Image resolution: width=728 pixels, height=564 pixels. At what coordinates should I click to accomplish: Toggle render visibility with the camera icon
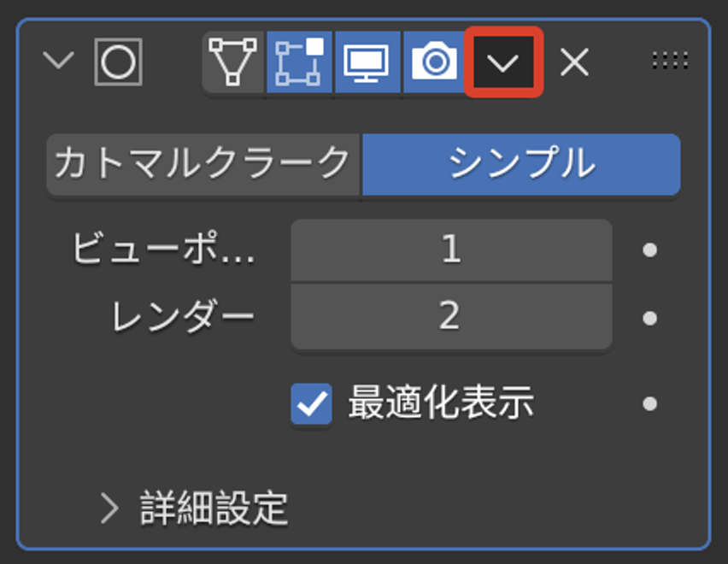click(435, 62)
